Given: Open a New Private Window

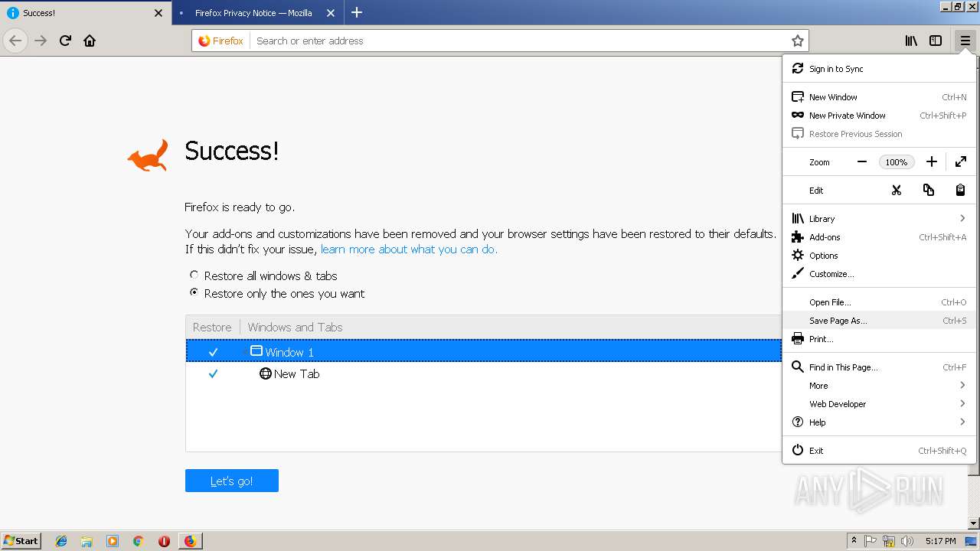Looking at the screenshot, I should click(x=879, y=116).
